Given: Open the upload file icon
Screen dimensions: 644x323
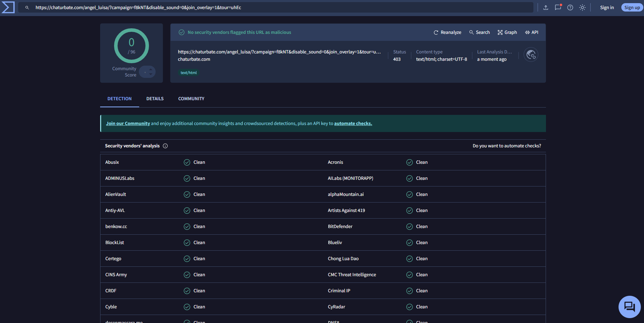Looking at the screenshot, I should [546, 7].
